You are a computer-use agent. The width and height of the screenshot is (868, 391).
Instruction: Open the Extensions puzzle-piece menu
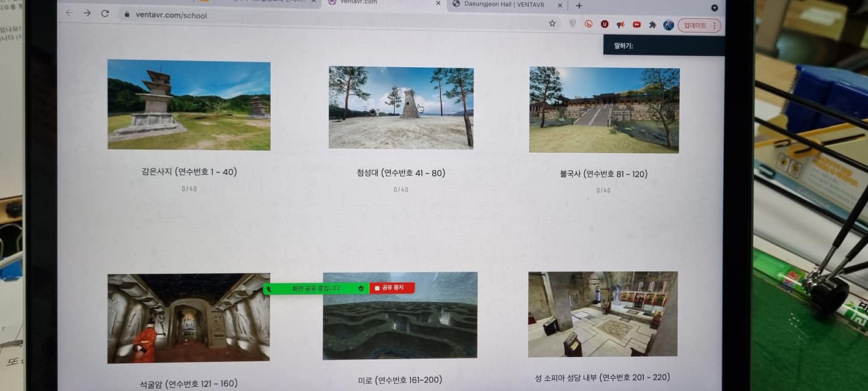coord(652,25)
